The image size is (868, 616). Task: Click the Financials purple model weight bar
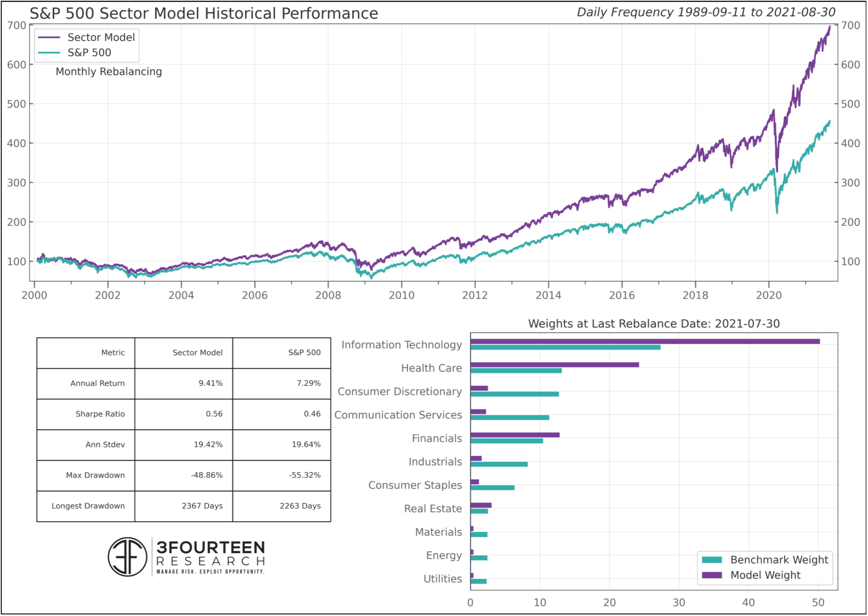click(515, 435)
